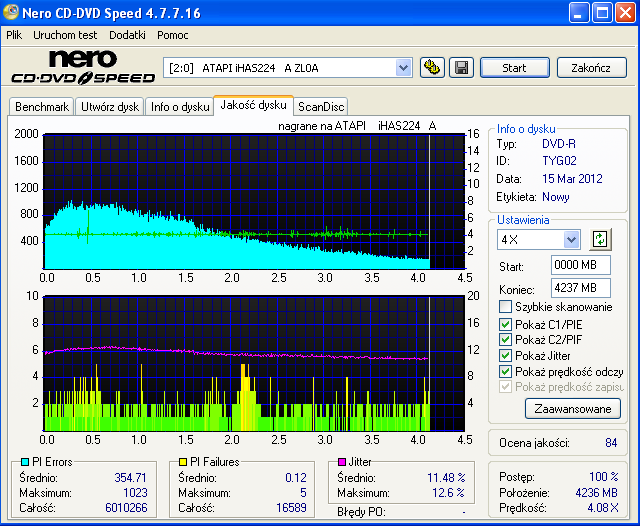Click the magenta Jitter legend swatch
The image size is (640, 526).
342,462
